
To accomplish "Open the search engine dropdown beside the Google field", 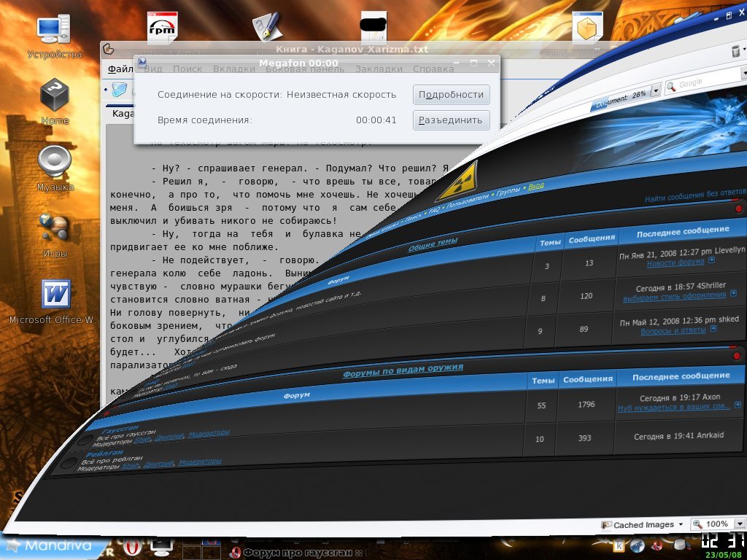I will click(743, 73).
